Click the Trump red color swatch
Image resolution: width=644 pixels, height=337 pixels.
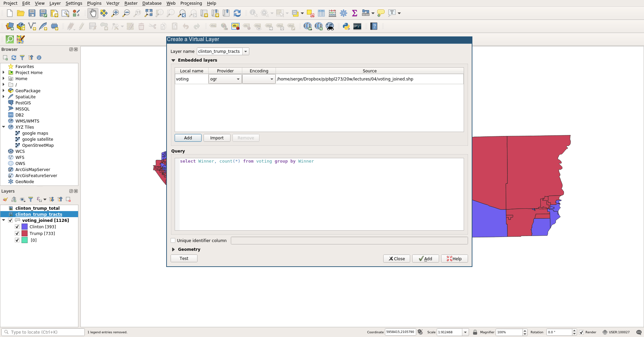tap(25, 233)
